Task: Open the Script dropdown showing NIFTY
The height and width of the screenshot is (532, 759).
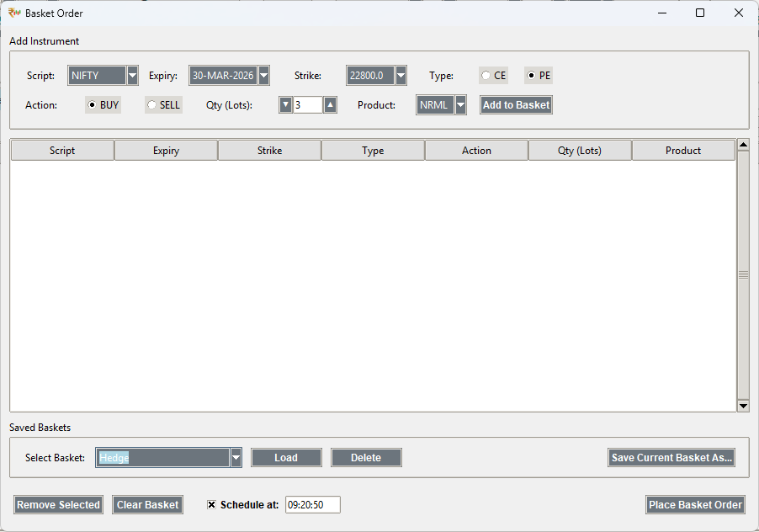Action: pos(132,75)
